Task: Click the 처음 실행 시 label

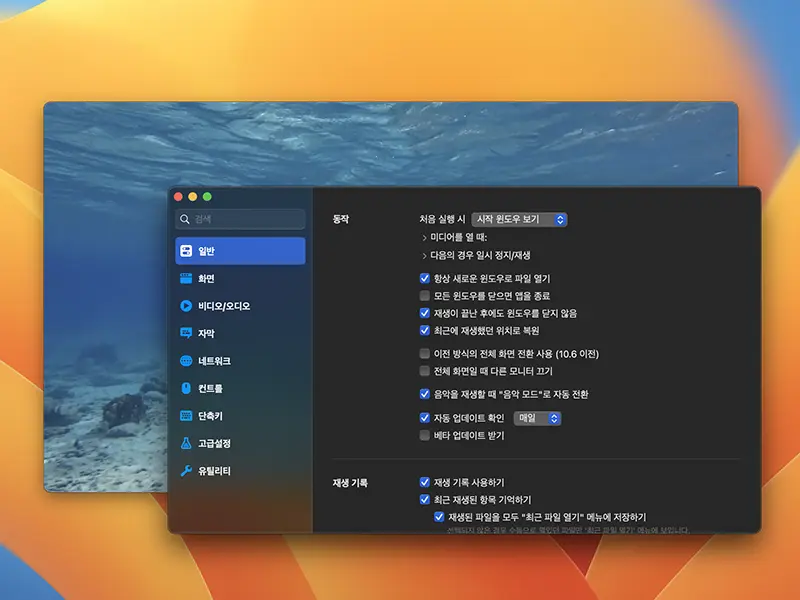Action: point(442,219)
